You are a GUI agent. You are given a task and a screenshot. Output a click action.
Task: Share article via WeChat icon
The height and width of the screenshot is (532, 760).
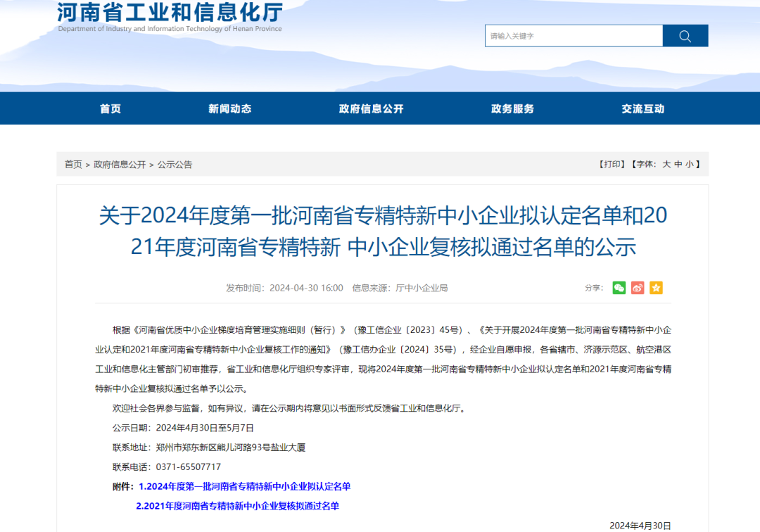619,288
